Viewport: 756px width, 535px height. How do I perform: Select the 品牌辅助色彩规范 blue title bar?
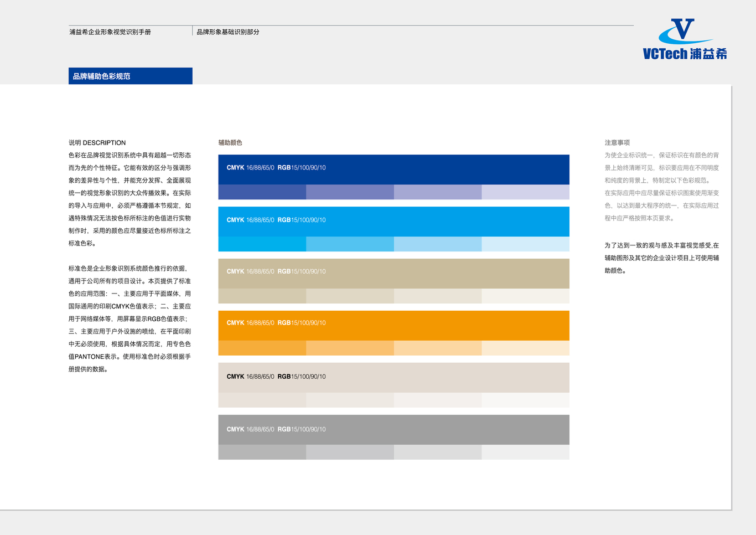(131, 76)
